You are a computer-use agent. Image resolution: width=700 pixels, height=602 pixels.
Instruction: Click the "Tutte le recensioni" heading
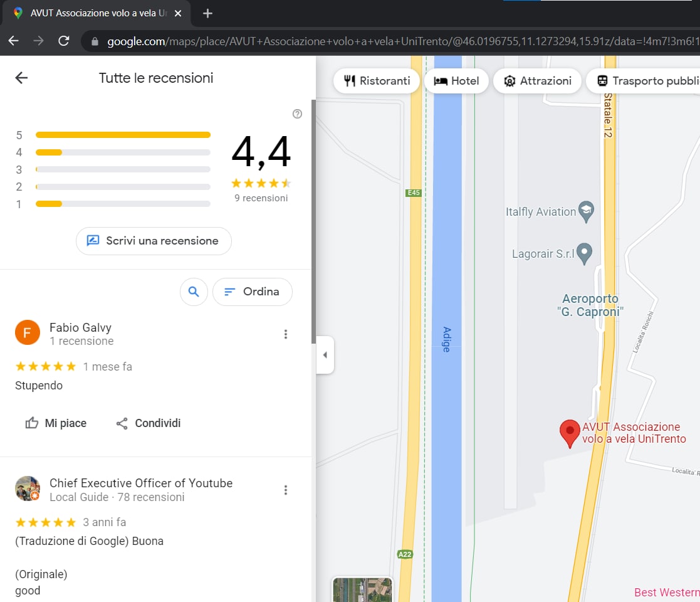click(x=156, y=78)
